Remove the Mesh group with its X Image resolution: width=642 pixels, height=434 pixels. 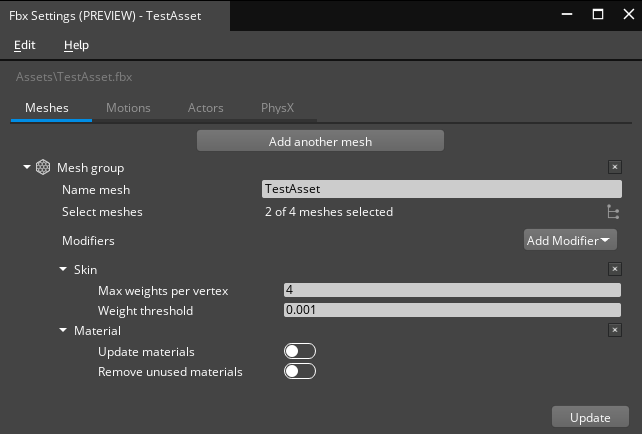click(x=615, y=168)
